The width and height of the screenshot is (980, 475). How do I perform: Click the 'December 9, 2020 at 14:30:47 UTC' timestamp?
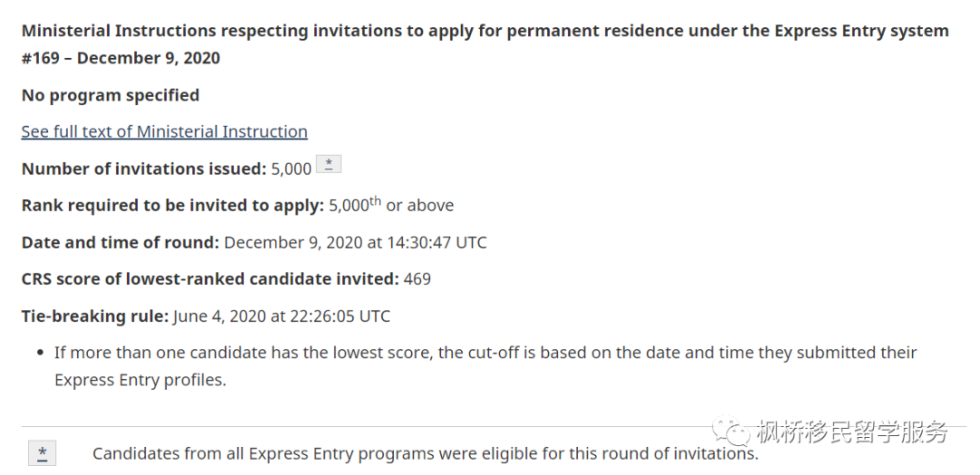[355, 242]
